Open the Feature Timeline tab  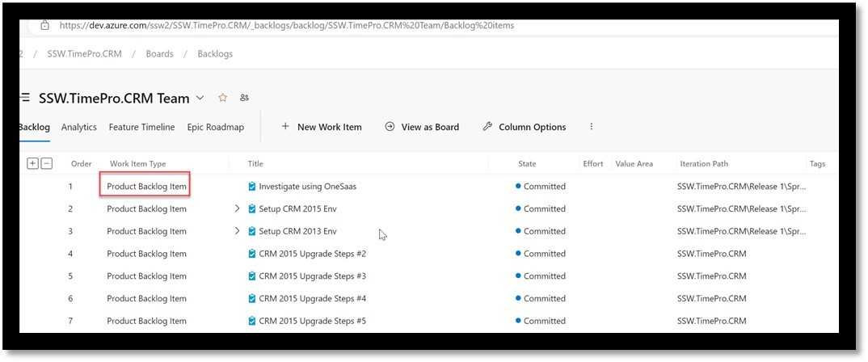(x=141, y=127)
